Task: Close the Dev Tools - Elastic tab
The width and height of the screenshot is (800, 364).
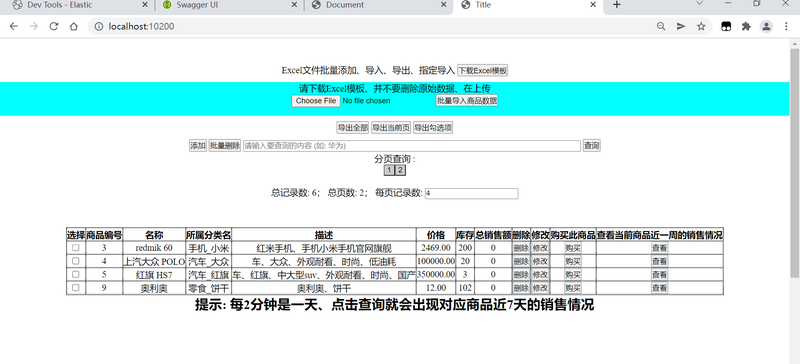Action: coord(145,5)
